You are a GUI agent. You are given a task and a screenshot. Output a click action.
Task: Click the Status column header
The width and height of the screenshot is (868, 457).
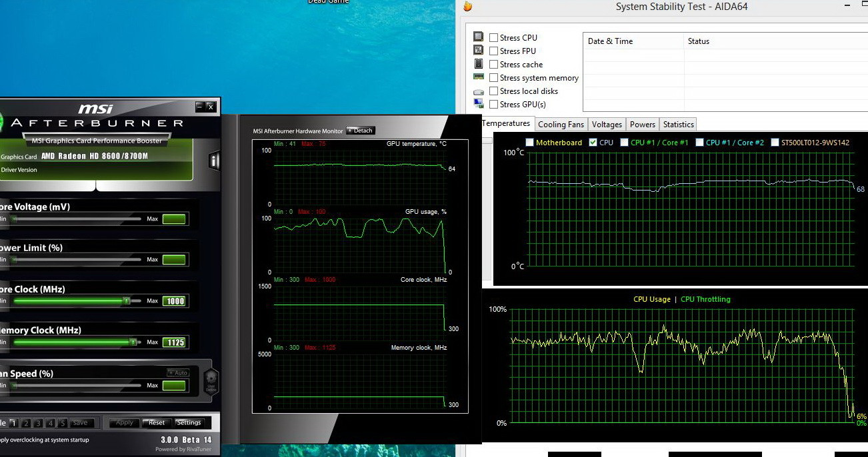click(x=776, y=41)
